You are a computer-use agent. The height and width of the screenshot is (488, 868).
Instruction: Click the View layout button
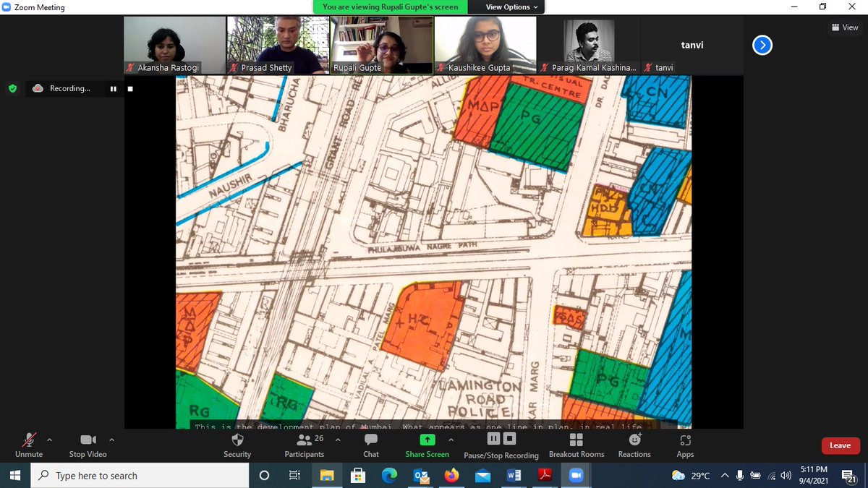(846, 27)
